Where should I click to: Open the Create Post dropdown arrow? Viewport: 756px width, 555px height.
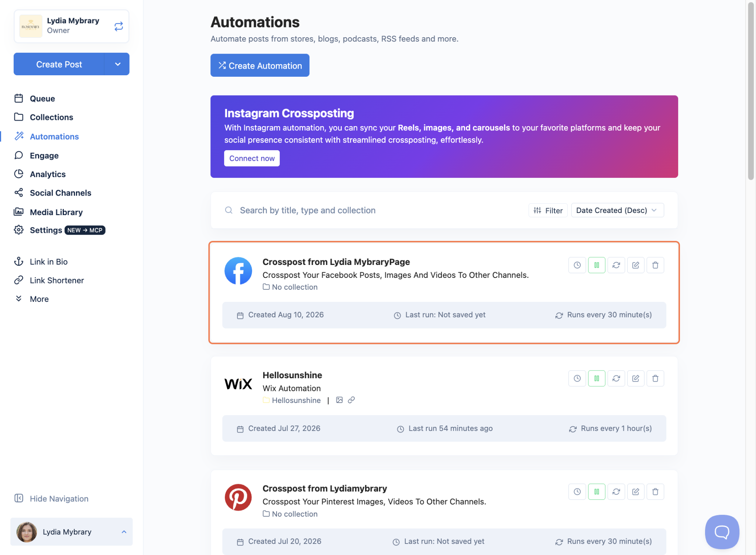117,64
